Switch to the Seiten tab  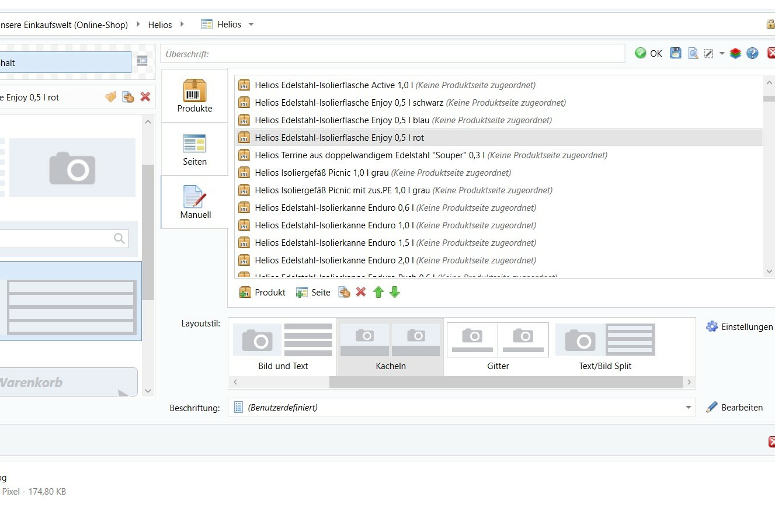point(194,149)
